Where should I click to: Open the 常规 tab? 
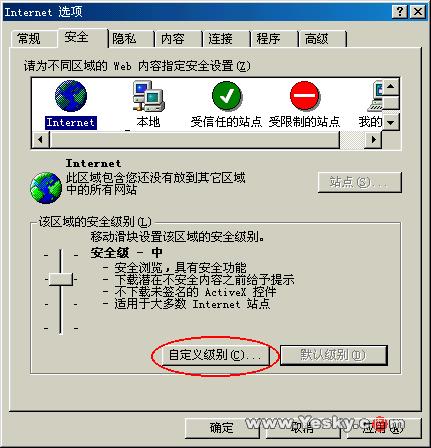pyautogui.click(x=29, y=39)
